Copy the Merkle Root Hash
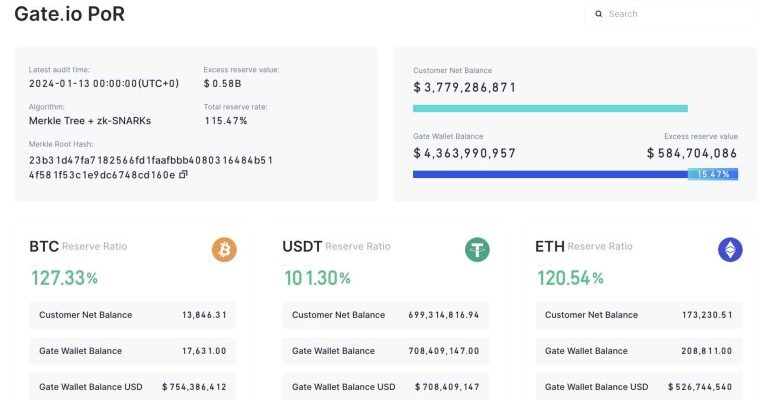Viewport: 768px width, 400px height. [183, 175]
